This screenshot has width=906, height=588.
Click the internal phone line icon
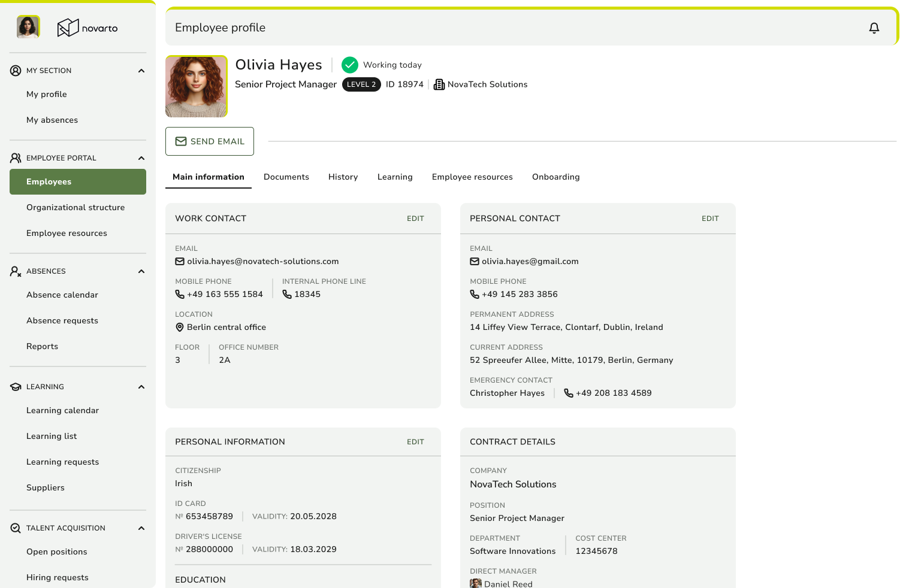tap(287, 295)
